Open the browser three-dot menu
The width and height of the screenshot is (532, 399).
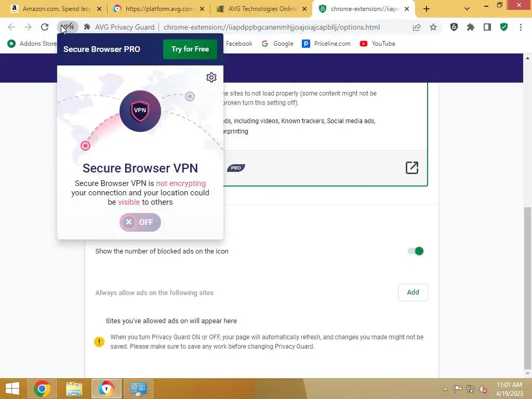pos(521,27)
